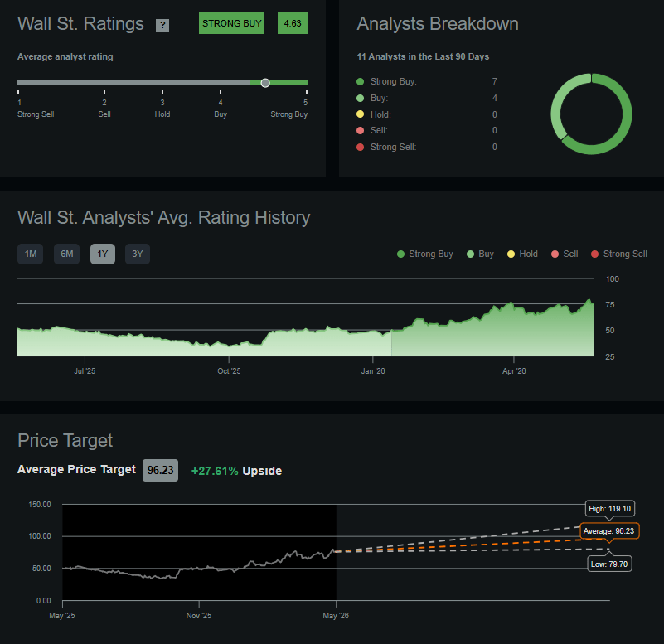
Task: Select the 1Y time range button
Action: click(103, 254)
